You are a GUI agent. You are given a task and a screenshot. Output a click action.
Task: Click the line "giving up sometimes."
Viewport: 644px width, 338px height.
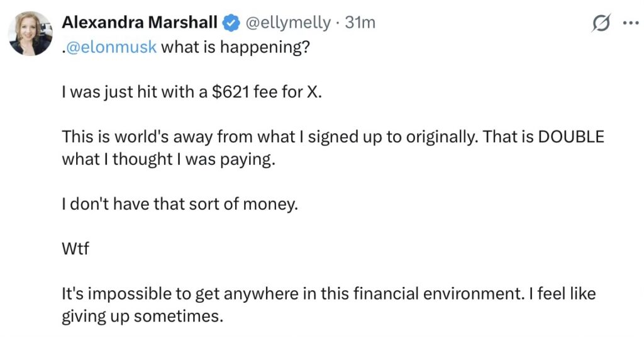[x=142, y=315]
